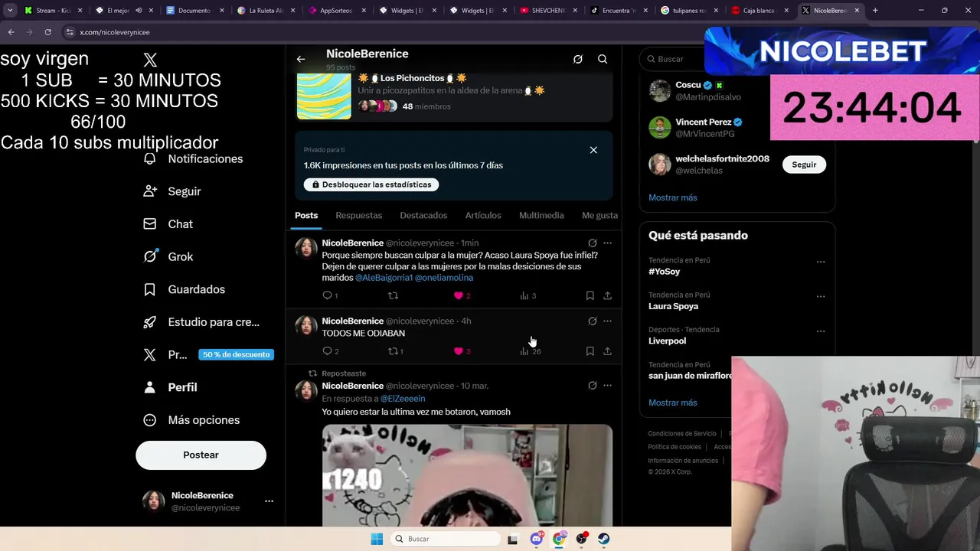Open Premium with 50% de descuento badge

pyautogui.click(x=207, y=354)
